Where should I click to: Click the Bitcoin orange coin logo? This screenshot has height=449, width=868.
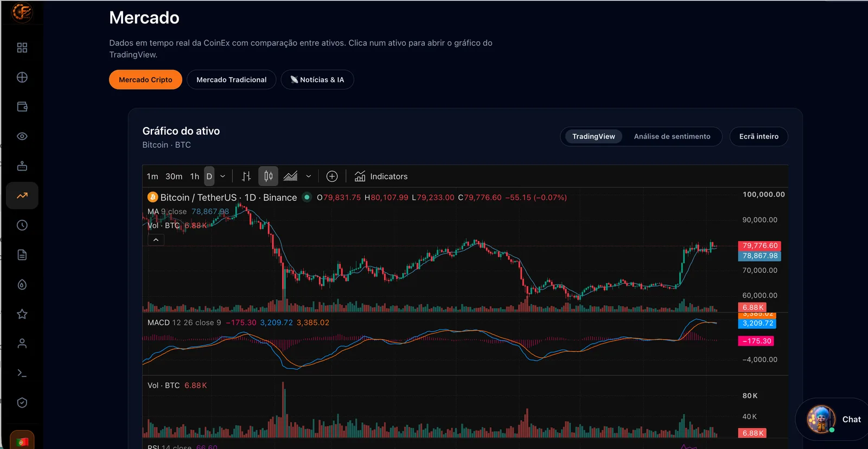click(152, 197)
